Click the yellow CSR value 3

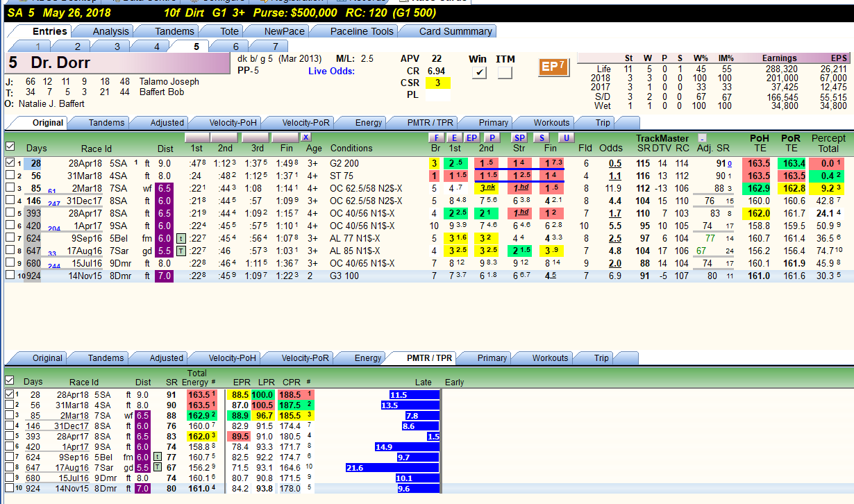(x=437, y=83)
